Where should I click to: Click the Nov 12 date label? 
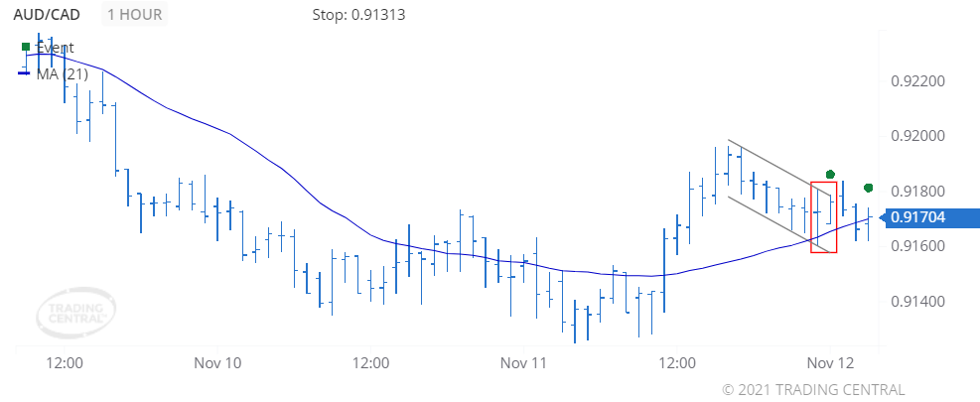(x=830, y=363)
